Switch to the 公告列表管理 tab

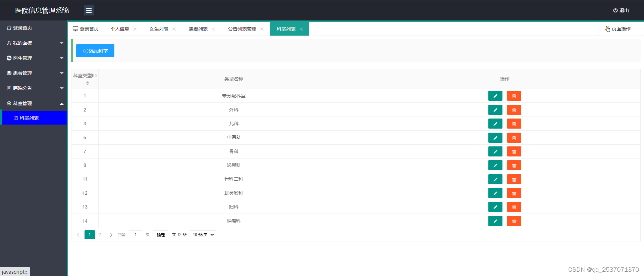point(242,29)
